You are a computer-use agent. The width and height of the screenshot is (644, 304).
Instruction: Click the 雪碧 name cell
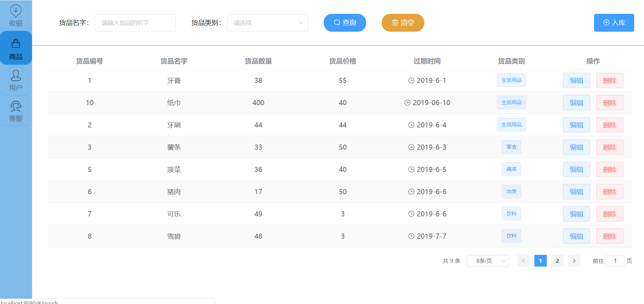(174, 236)
